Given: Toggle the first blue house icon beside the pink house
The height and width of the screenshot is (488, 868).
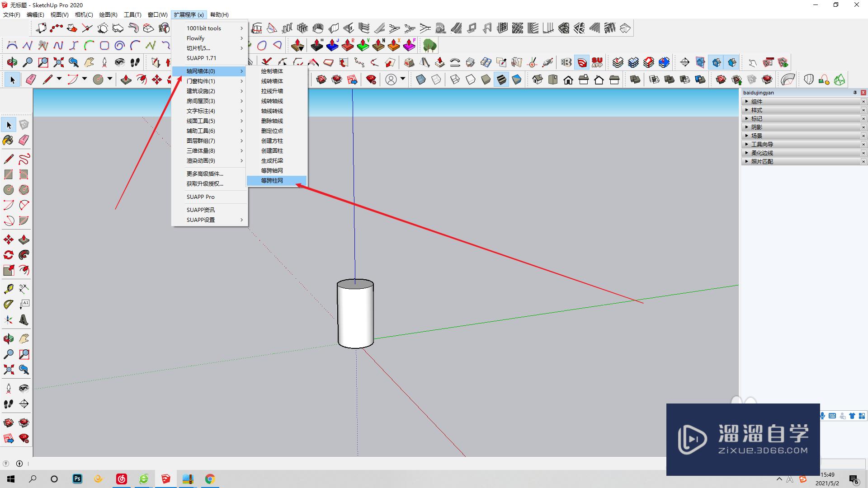Looking at the screenshot, I should pos(717,62).
